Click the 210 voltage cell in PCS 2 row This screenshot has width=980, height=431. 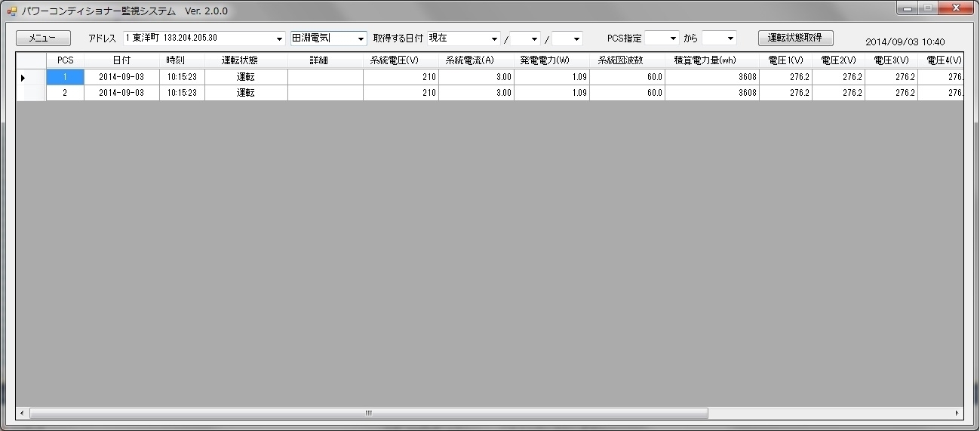401,93
